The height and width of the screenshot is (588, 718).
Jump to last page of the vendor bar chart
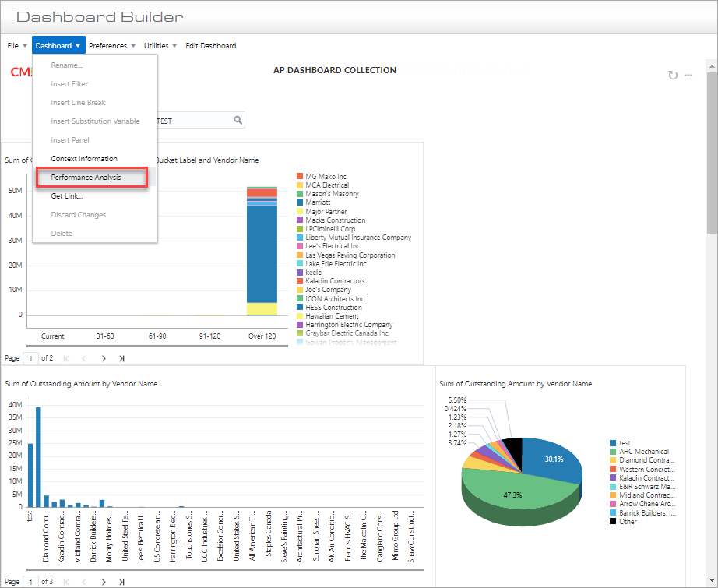(x=121, y=582)
